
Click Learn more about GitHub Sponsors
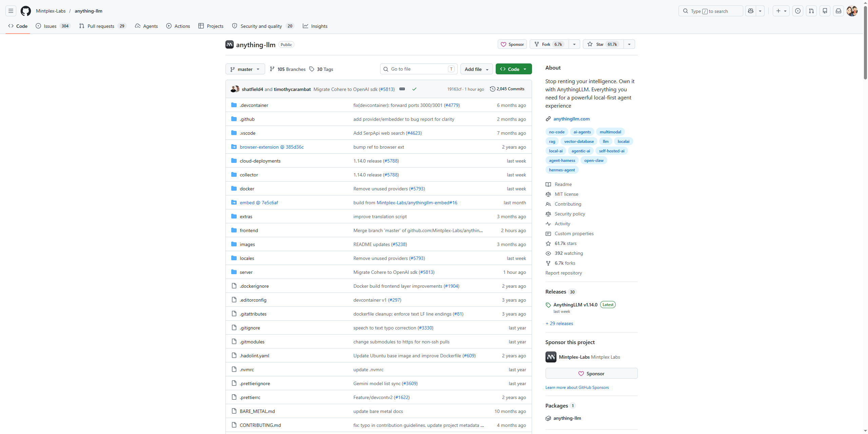point(577,387)
